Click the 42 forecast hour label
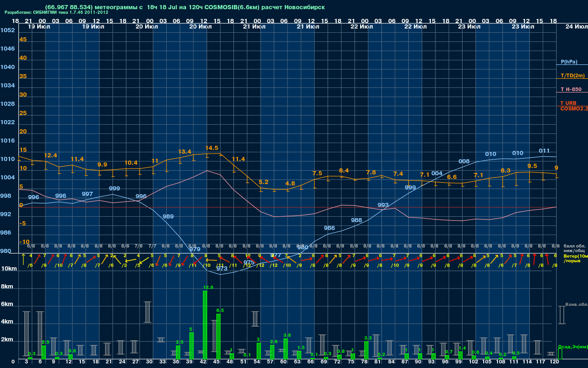588x368 pixels. [203, 362]
